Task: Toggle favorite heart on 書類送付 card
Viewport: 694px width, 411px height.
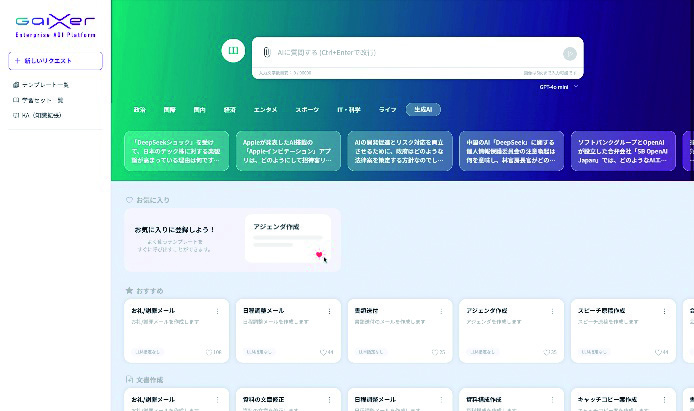Action: (435, 352)
